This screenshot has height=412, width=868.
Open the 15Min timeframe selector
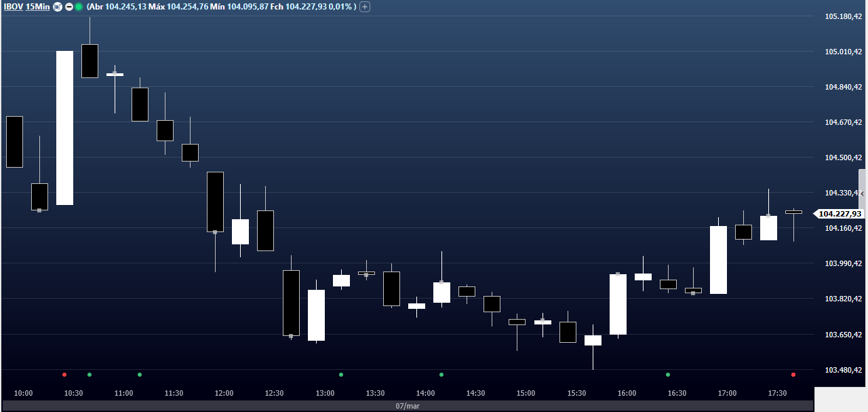[x=37, y=7]
